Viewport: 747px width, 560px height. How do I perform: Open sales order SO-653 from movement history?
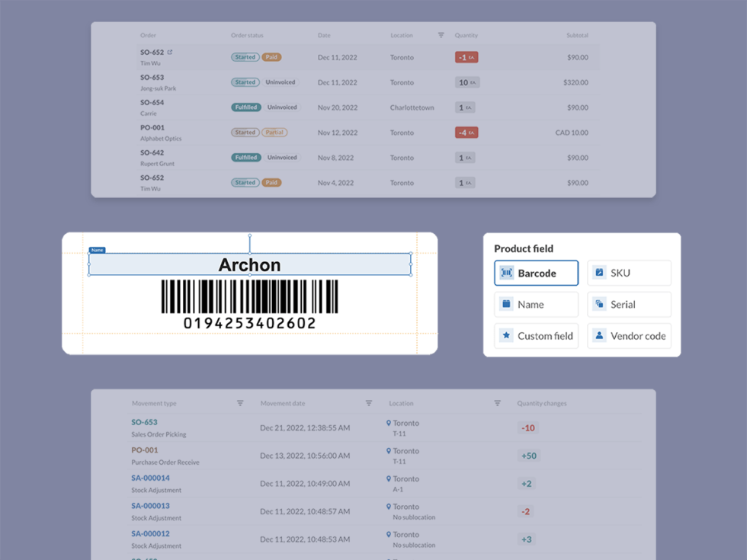pyautogui.click(x=145, y=421)
